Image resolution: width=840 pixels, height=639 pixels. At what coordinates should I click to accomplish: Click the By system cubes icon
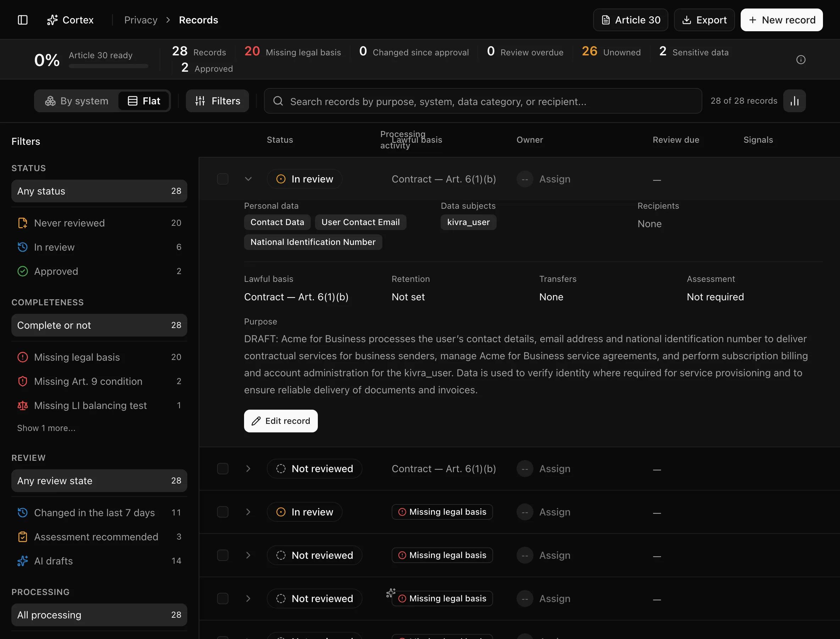[50, 101]
